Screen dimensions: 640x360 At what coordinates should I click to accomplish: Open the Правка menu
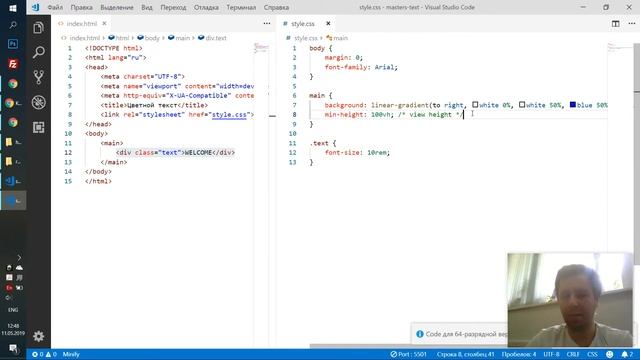(82, 7)
